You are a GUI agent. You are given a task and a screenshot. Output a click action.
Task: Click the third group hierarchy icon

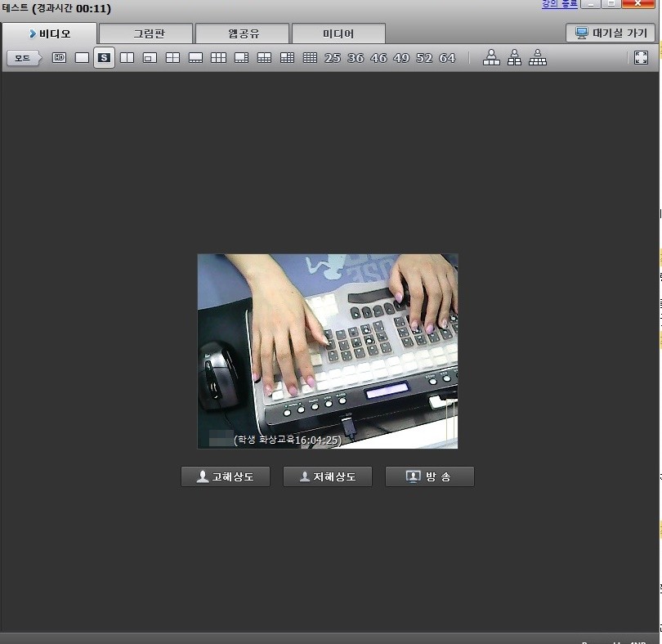(x=537, y=58)
